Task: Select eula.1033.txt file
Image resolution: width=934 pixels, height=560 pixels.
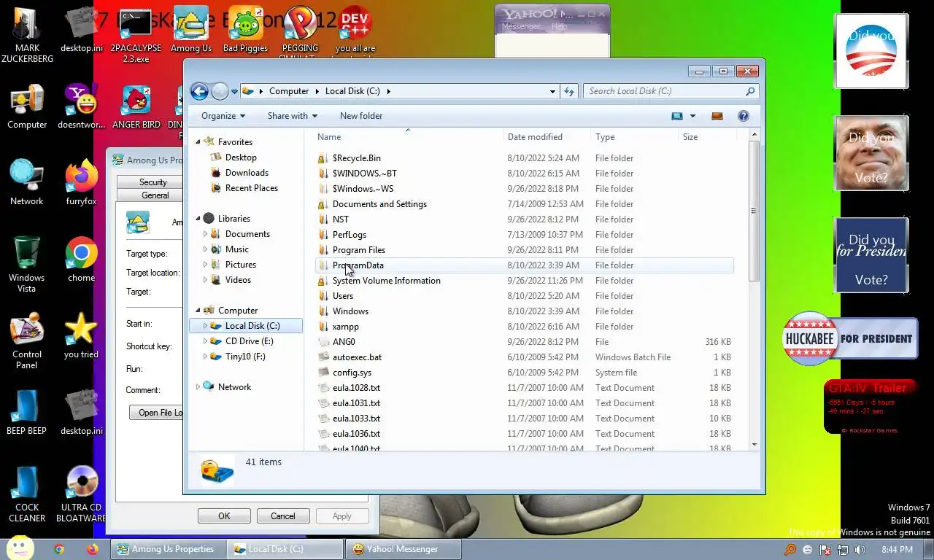Action: point(525,419)
